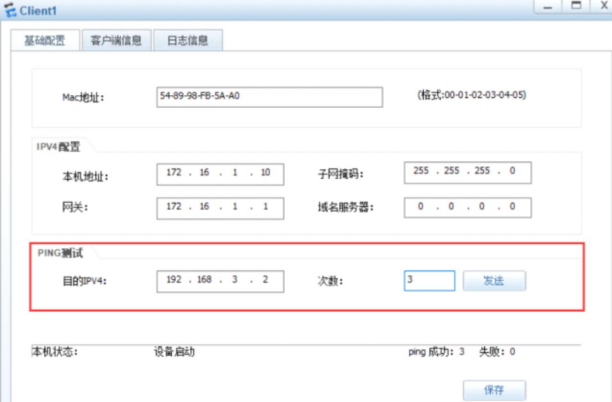Click the Mac地址 input field
This screenshot has width=612, height=402.
[269, 97]
